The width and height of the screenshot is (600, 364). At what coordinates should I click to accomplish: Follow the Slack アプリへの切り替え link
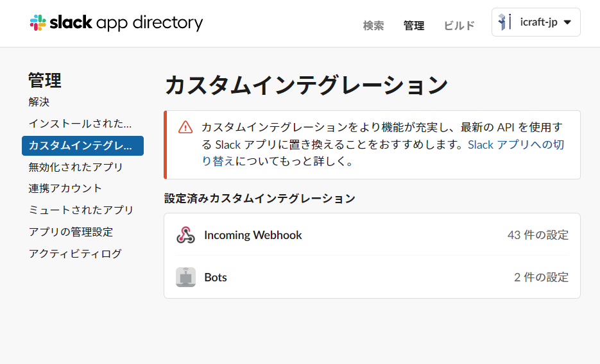pyautogui.click(x=382, y=153)
